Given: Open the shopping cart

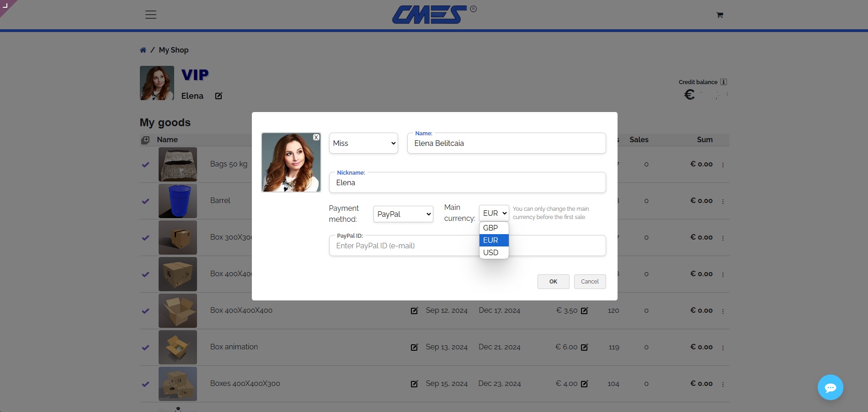Looking at the screenshot, I should click(x=719, y=15).
